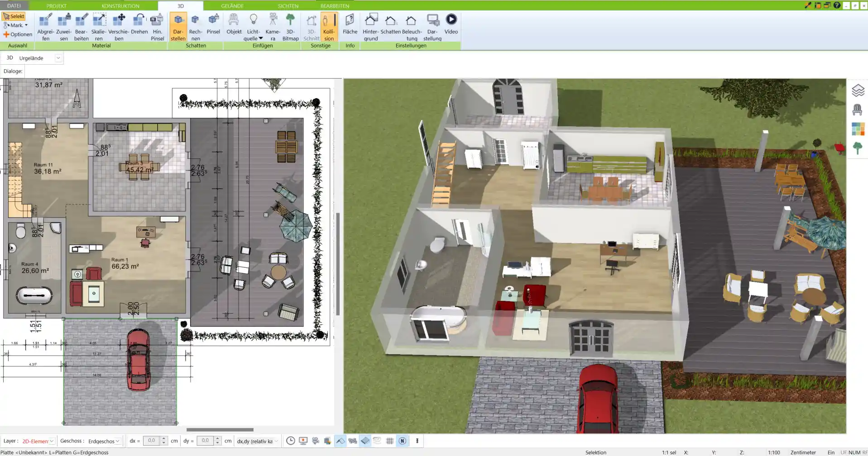This screenshot has height=456, width=868.
Task: Click the clock icon in bottom toolbar
Action: [291, 441]
